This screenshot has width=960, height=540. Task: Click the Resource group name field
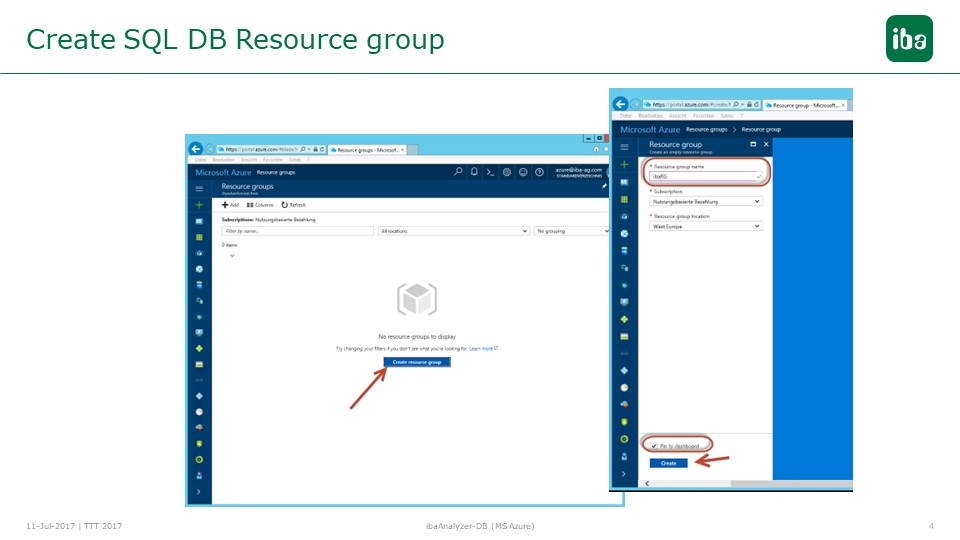pos(706,176)
